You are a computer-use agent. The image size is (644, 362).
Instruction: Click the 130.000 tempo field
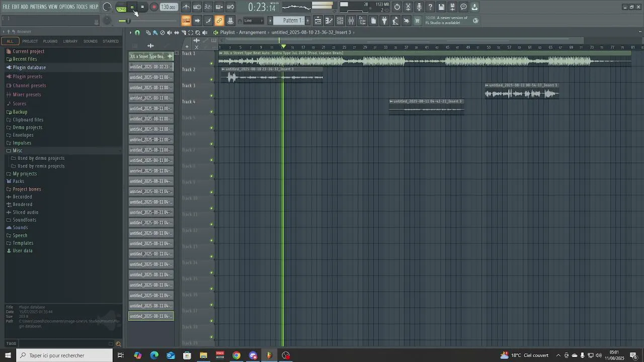tap(169, 7)
